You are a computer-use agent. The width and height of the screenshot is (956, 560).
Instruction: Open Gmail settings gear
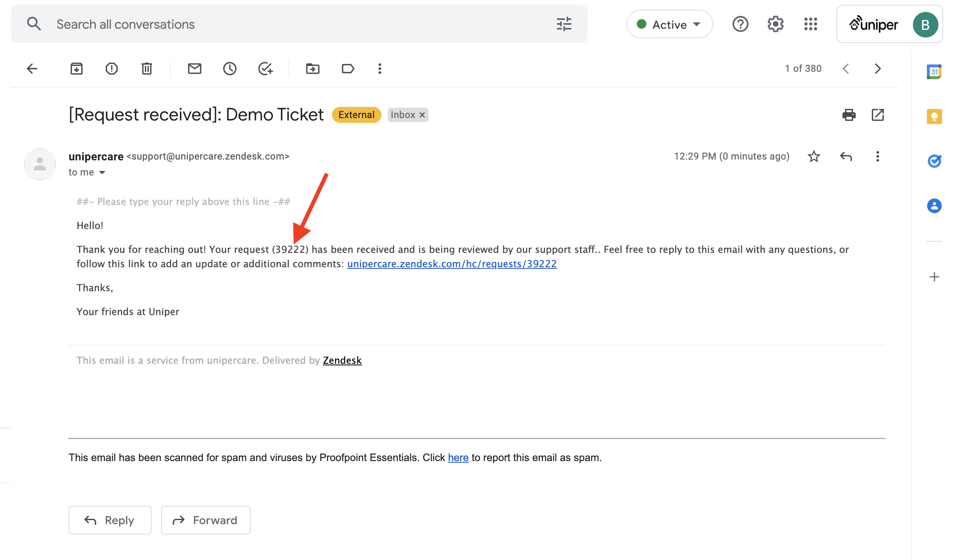click(x=775, y=24)
